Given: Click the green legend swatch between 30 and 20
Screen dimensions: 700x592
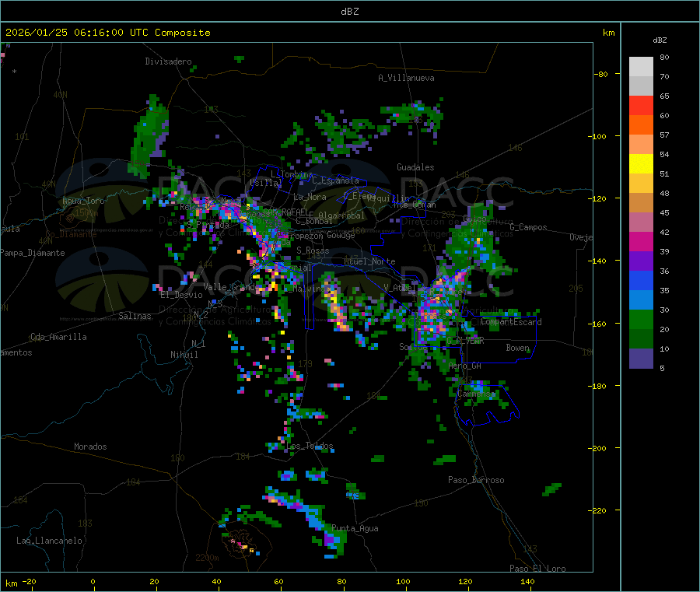Looking at the screenshot, I should 641,319.
